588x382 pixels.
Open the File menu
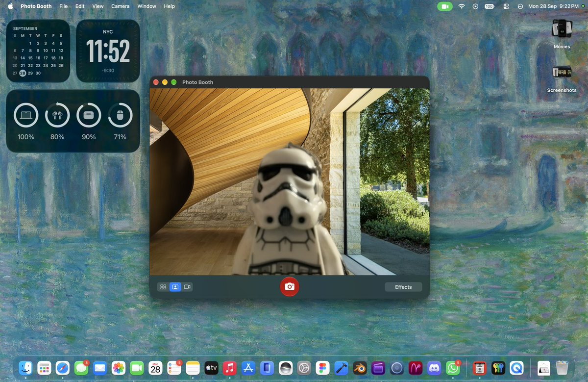64,6
